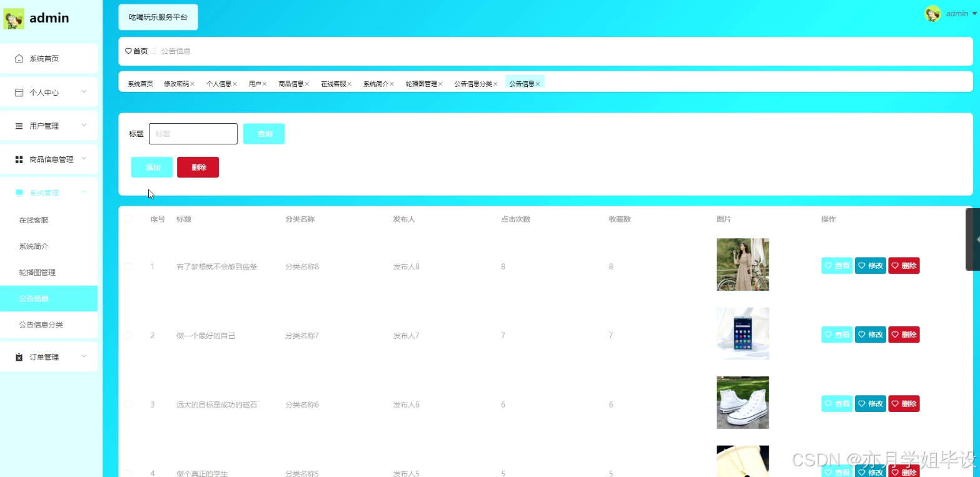The width and height of the screenshot is (980, 477).
Task: Click the dark side panel handle at right edge
Action: click(972, 239)
